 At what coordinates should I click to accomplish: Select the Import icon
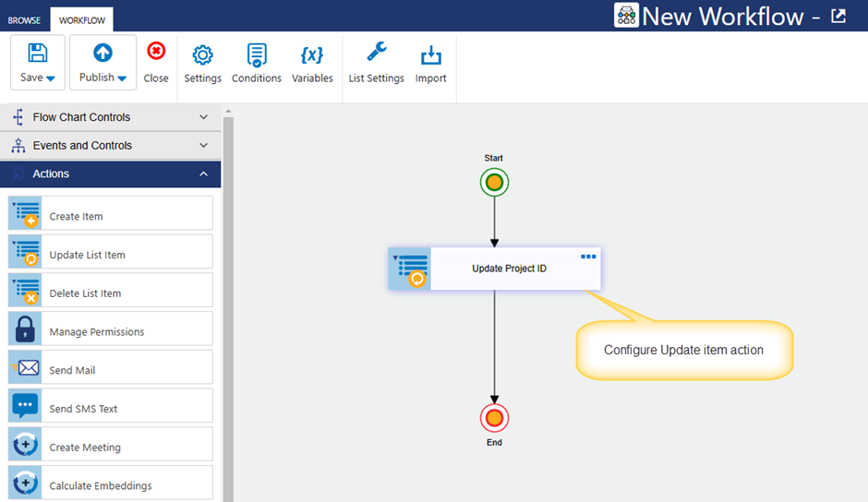pyautogui.click(x=430, y=54)
